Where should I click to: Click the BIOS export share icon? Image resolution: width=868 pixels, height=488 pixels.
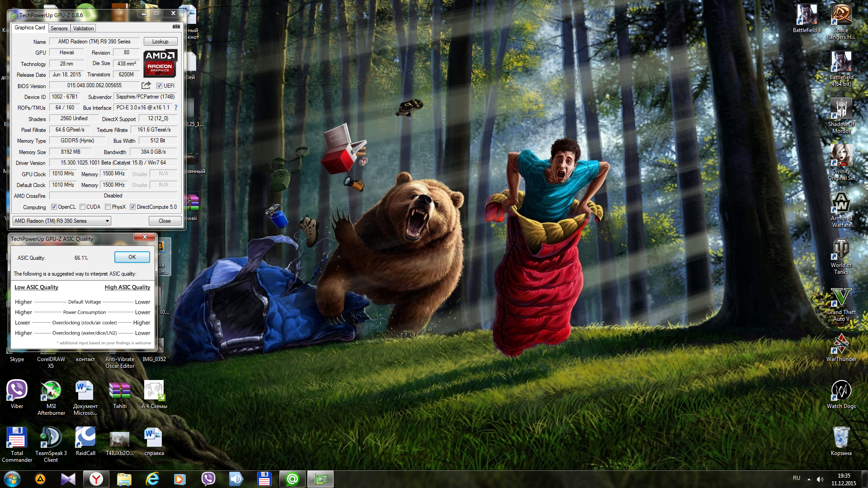coord(146,85)
